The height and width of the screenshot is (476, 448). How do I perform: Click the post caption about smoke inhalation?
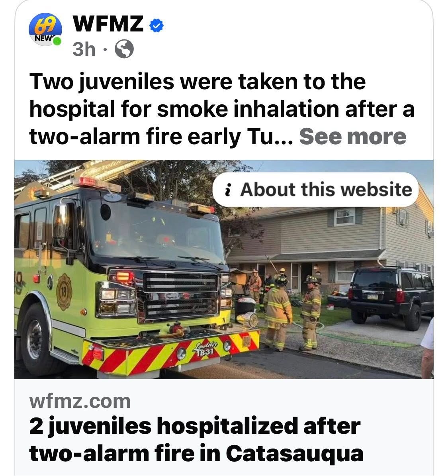(x=221, y=109)
